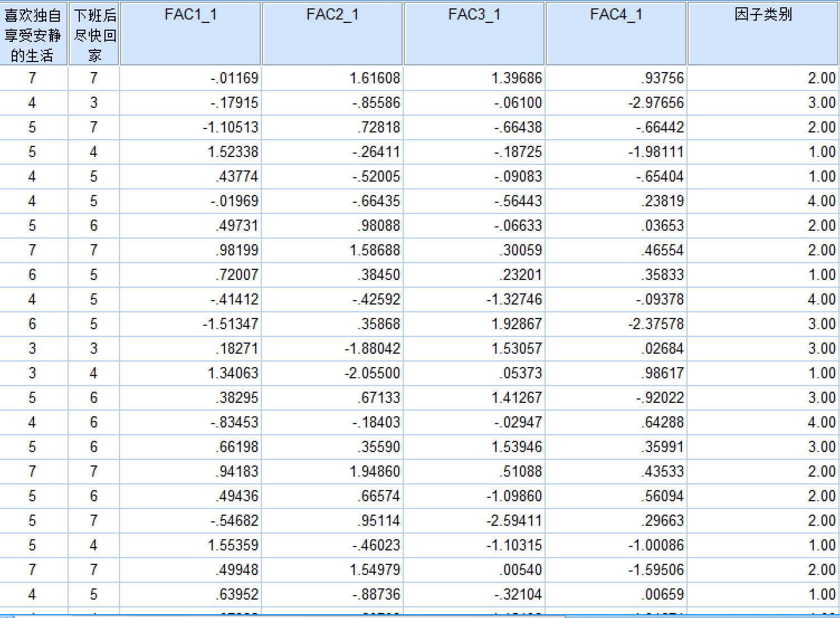This screenshot has width=840, height=618.
Task: Click cell value .29663
Action: (x=662, y=521)
